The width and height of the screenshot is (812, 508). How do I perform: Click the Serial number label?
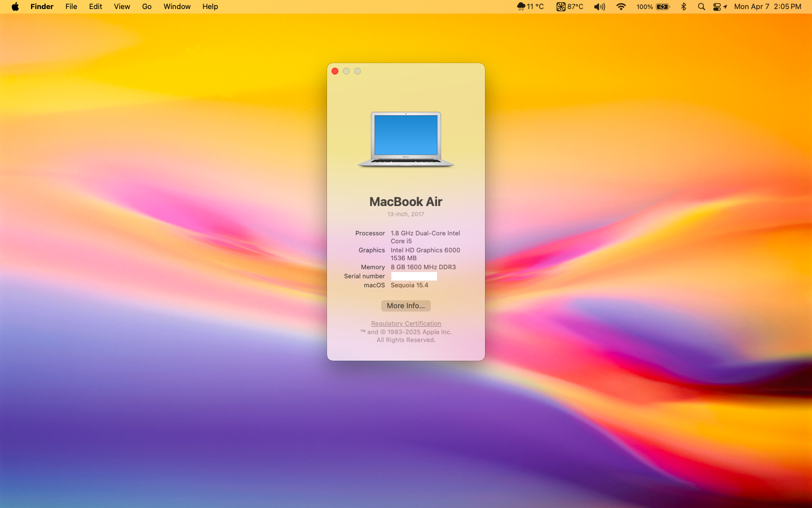point(364,276)
